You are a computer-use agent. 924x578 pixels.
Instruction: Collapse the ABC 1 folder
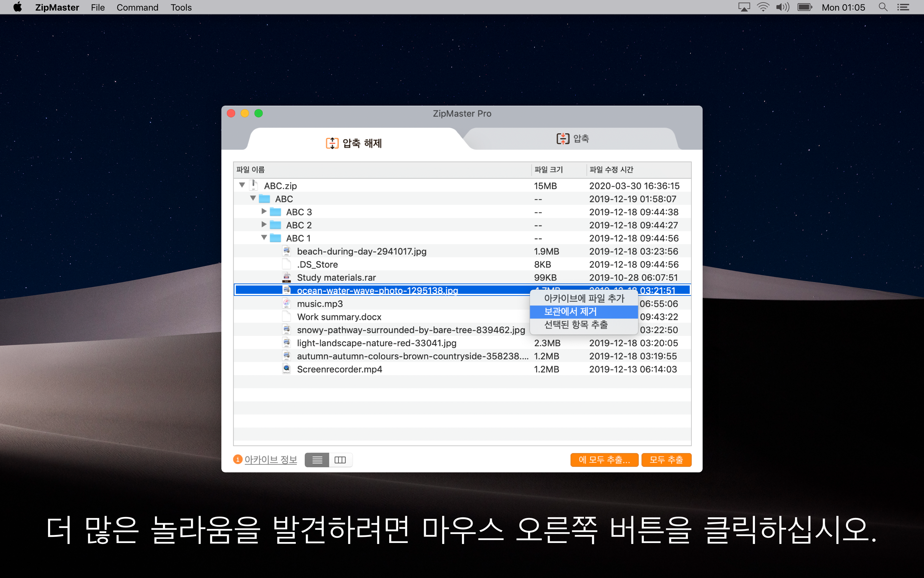[264, 238]
